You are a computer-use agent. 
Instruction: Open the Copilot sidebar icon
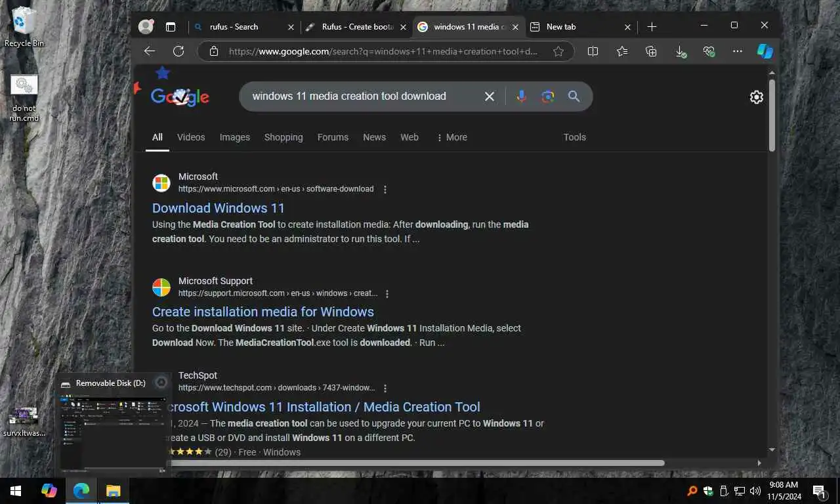(x=765, y=51)
